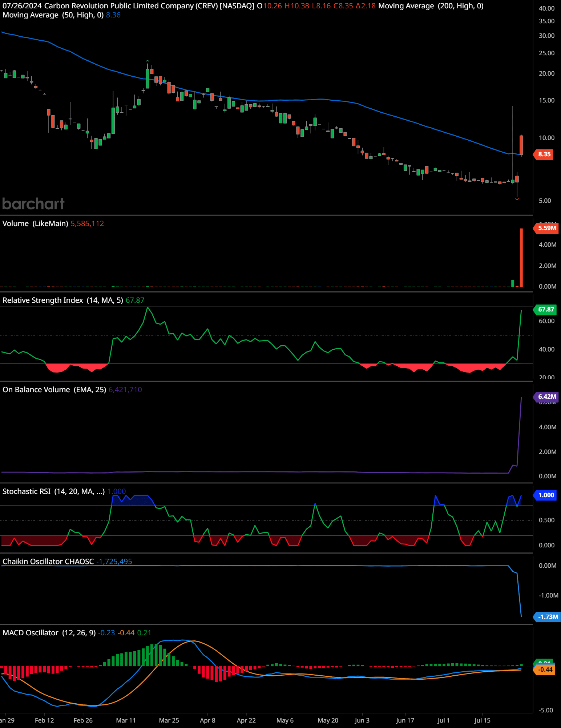Screen dimensions: 561x728
Task: Click the Jun 3 date label
Action: click(x=362, y=720)
